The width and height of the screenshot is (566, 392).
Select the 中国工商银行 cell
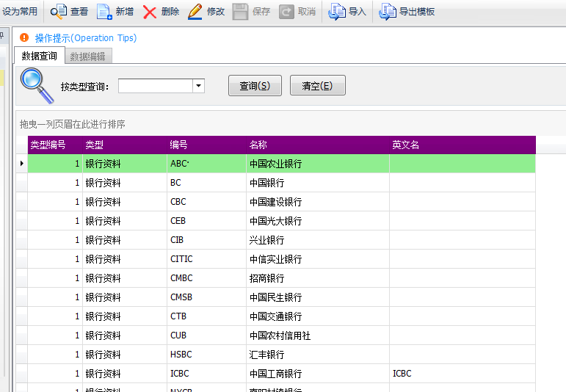pos(318,374)
